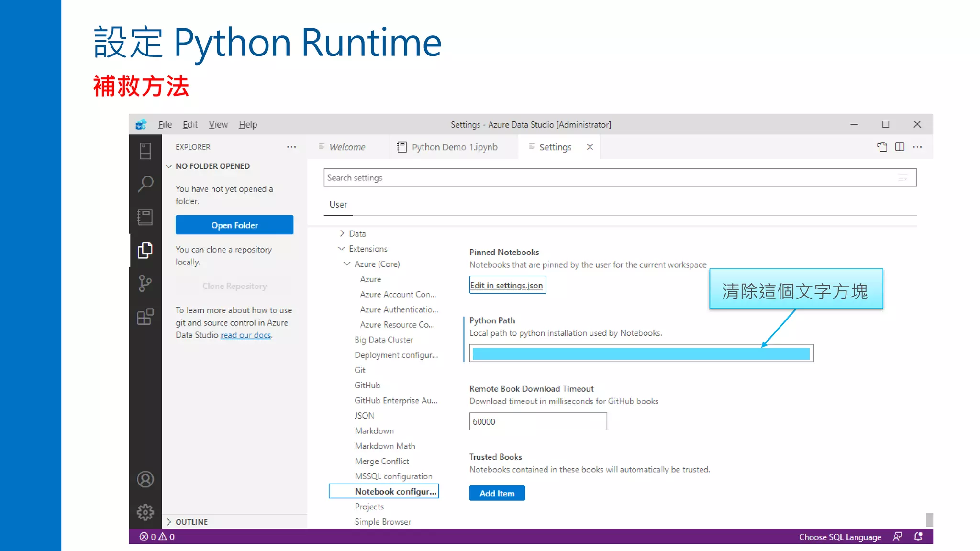Click Edit in settings.json link
980x551 pixels.
point(507,285)
